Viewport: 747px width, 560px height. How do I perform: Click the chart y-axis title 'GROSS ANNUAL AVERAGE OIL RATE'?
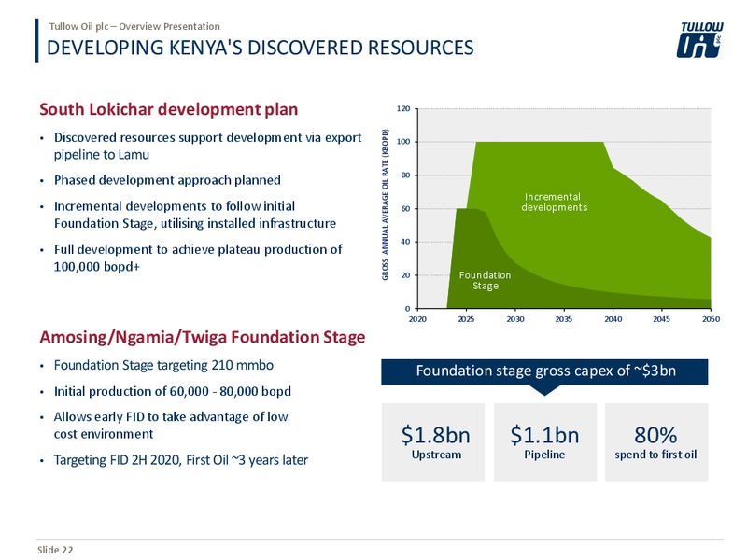coord(385,204)
